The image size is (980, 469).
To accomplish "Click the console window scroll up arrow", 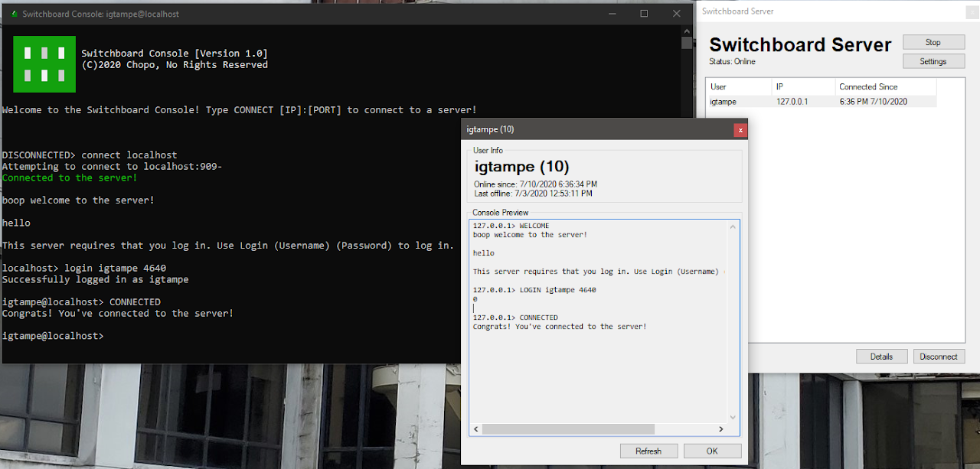I will pyautogui.click(x=687, y=31).
